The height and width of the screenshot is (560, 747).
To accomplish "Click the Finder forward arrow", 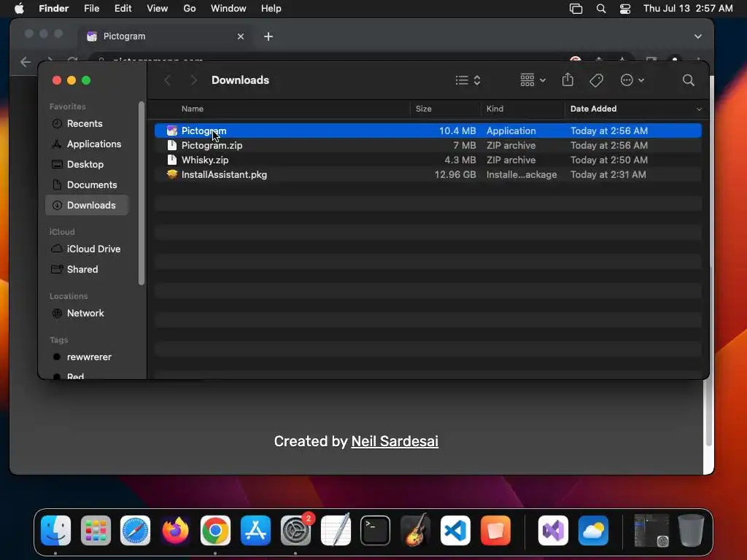I will (x=193, y=80).
